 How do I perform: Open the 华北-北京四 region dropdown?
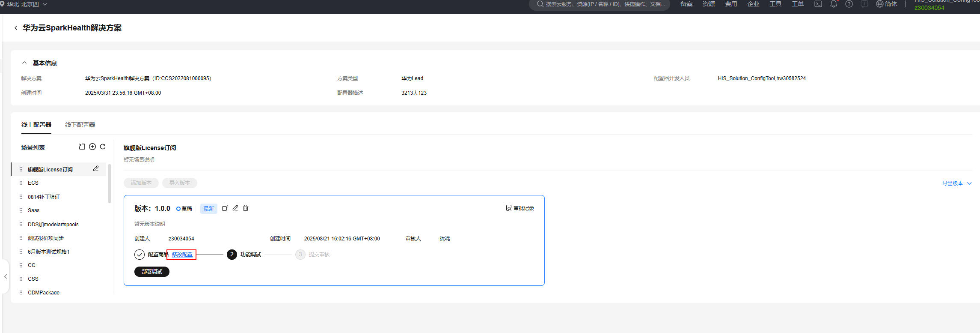[24, 4]
